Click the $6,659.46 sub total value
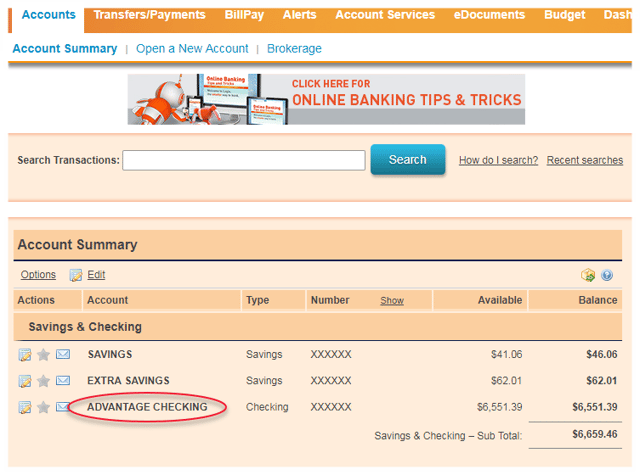The height and width of the screenshot is (475, 640). pos(594,434)
